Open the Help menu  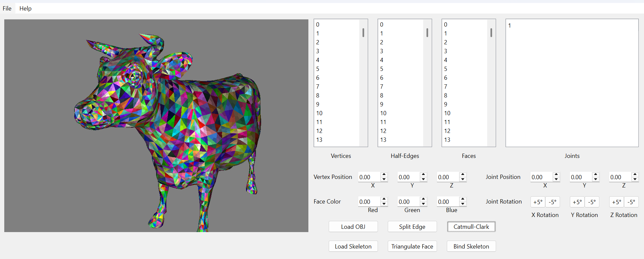click(x=25, y=9)
